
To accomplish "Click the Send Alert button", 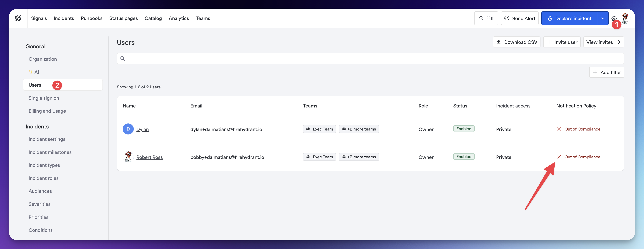I will pyautogui.click(x=520, y=18).
